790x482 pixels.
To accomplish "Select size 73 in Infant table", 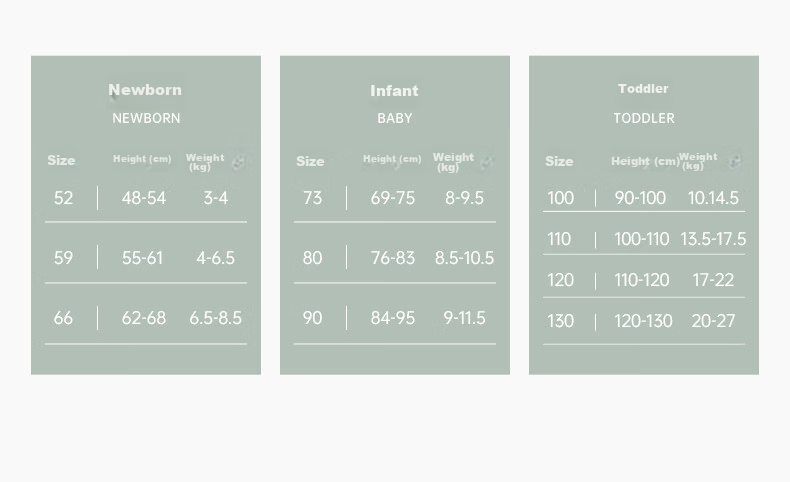I will click(x=312, y=198).
